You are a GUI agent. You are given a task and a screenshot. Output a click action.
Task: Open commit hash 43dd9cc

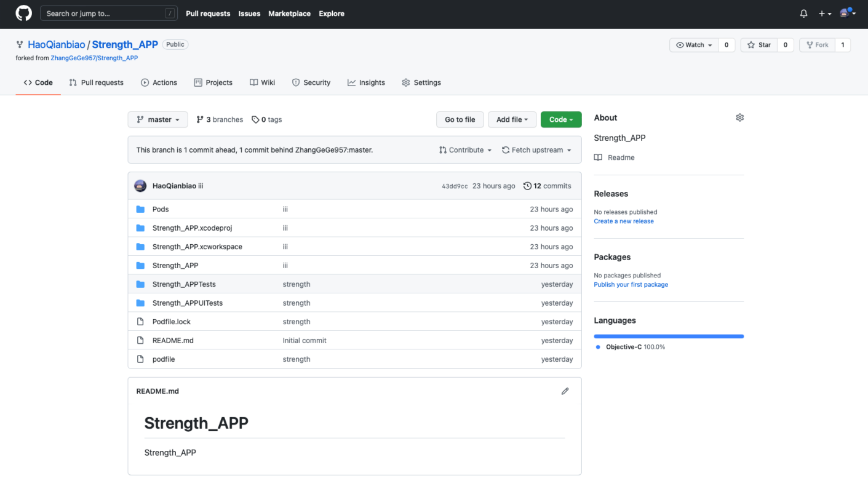point(455,186)
